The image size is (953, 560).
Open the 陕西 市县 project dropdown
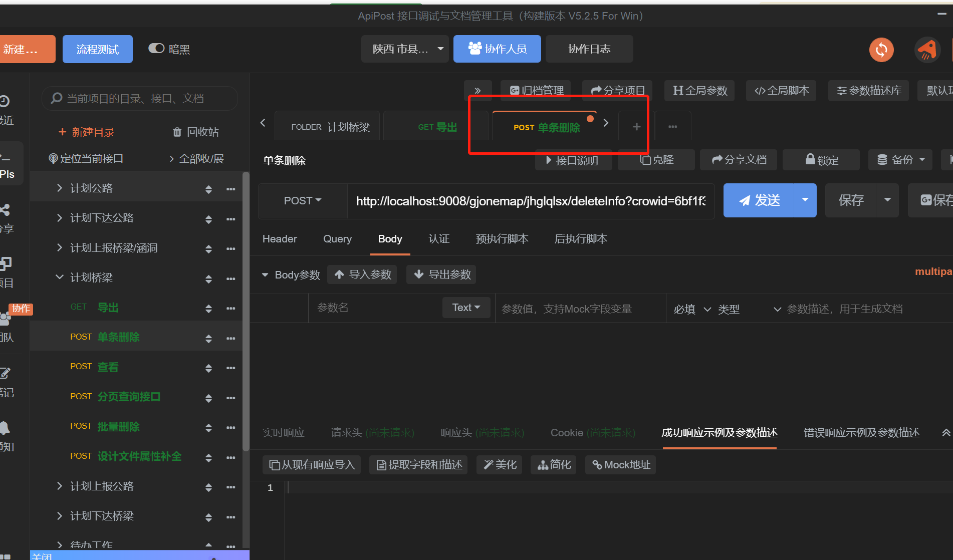405,49
